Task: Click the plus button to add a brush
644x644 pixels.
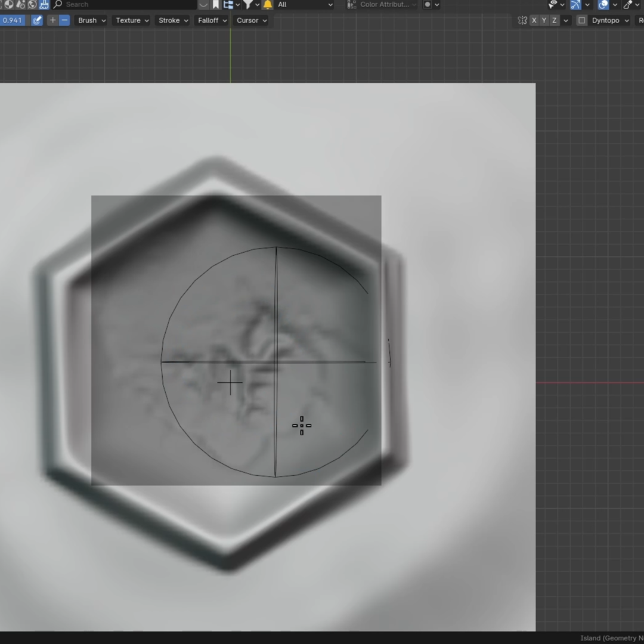Action: point(52,20)
